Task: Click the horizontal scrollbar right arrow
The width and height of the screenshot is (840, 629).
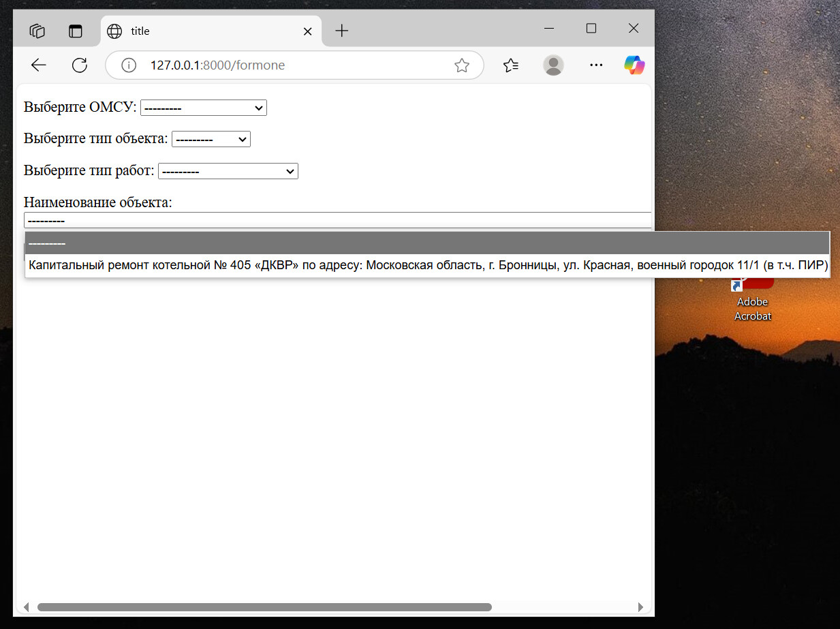Action: pyautogui.click(x=640, y=607)
